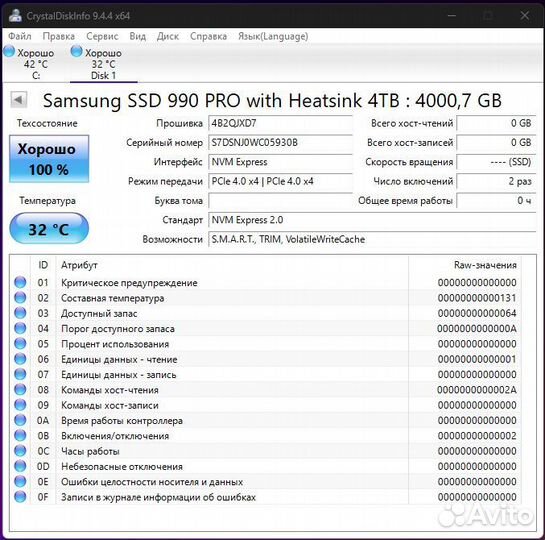
Task: Select attribute text Небезопасные отключения
Action: pyautogui.click(x=122, y=466)
